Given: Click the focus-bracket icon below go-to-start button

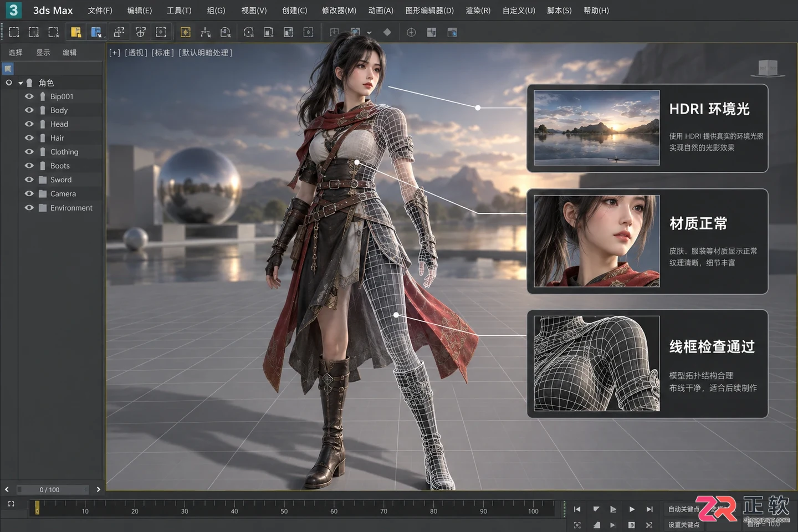Looking at the screenshot, I should (577, 525).
